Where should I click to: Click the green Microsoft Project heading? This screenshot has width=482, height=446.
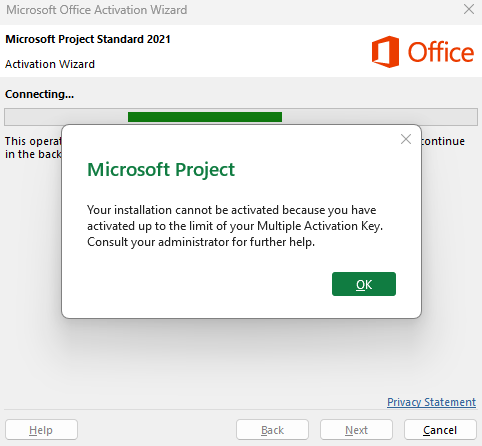tap(161, 170)
